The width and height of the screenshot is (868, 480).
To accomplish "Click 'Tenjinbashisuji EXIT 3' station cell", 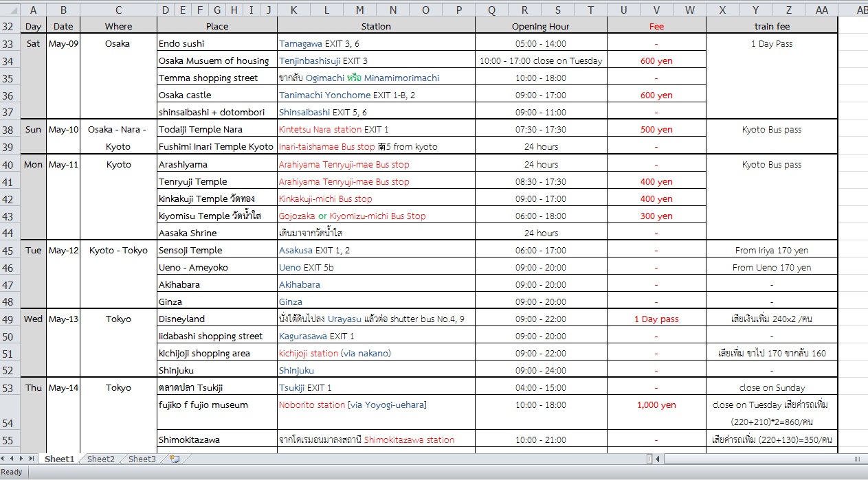I will click(x=376, y=60).
